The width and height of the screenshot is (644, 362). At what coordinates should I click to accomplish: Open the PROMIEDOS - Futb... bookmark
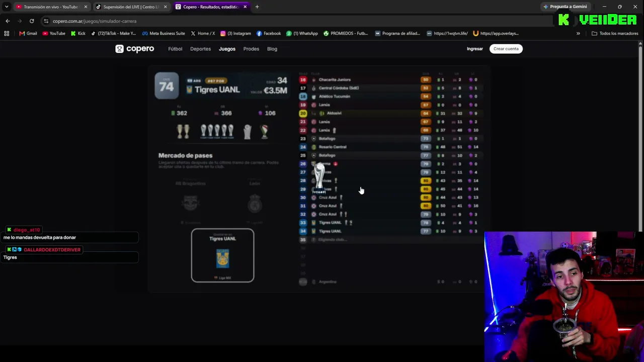[x=346, y=33]
